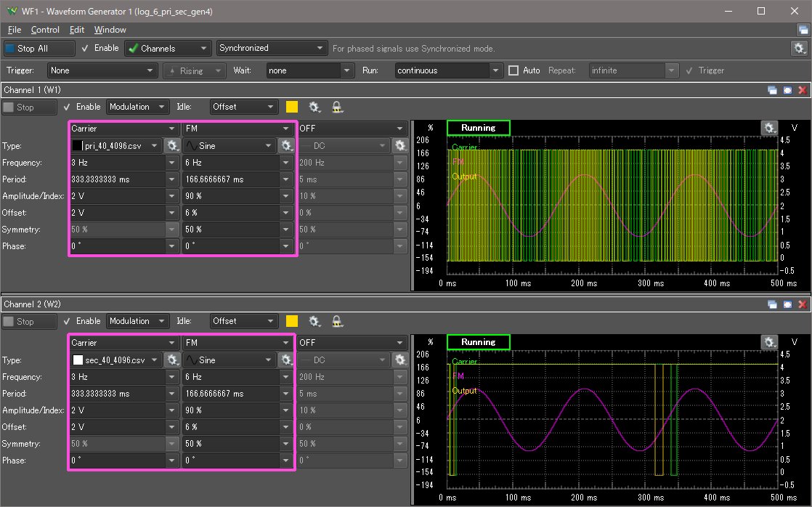Click the Channel 1 lock icon
The width and height of the screenshot is (812, 507).
(337, 107)
